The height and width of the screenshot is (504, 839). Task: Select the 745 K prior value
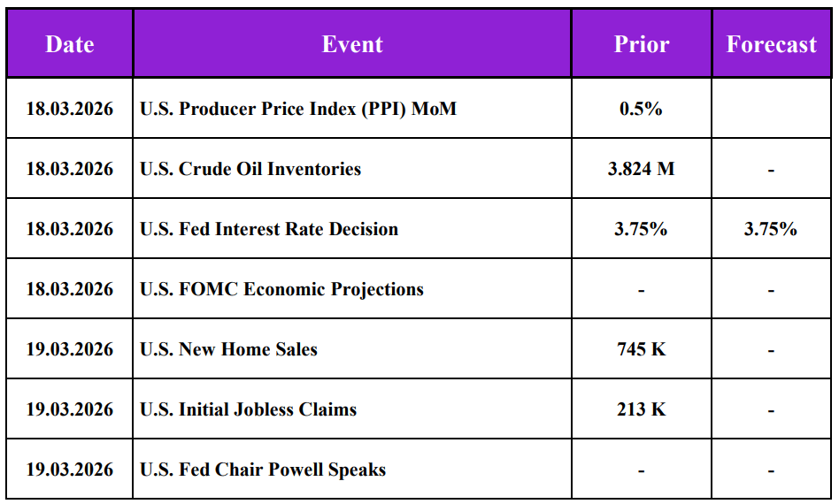642,349
